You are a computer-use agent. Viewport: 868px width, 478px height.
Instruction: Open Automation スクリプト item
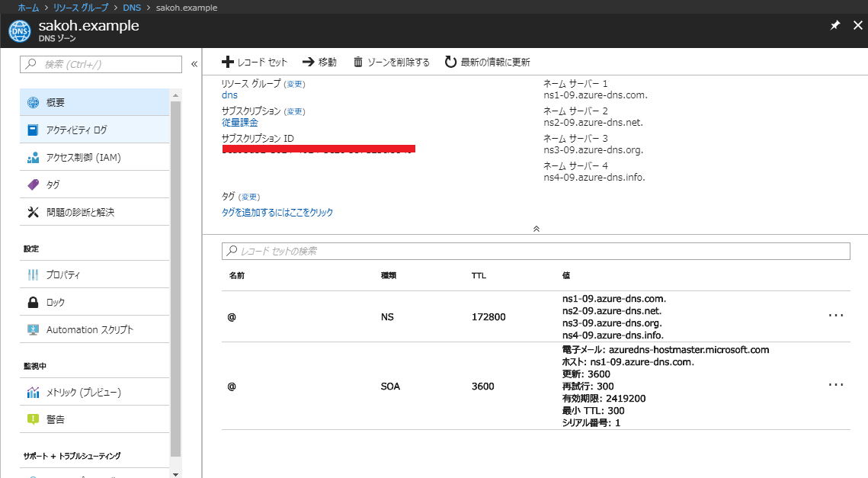click(x=94, y=329)
